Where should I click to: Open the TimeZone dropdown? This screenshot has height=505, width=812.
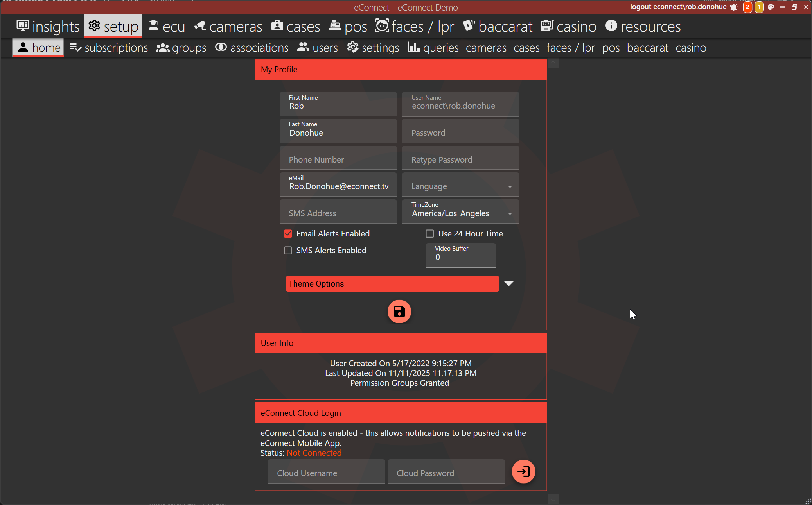[460, 213]
